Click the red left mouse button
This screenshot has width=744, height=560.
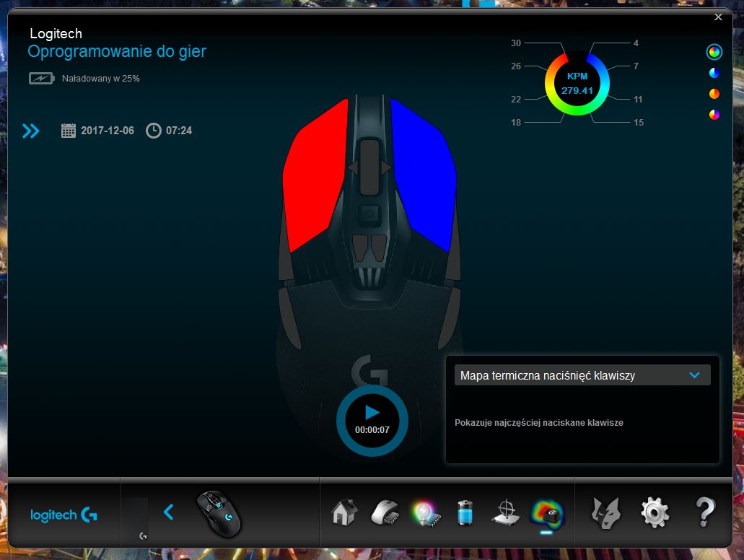click(x=315, y=175)
